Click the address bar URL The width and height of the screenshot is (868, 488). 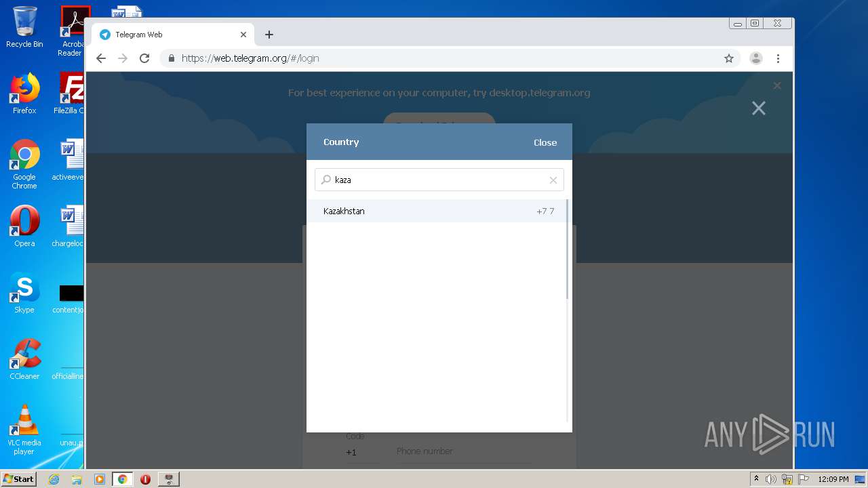coord(250,58)
